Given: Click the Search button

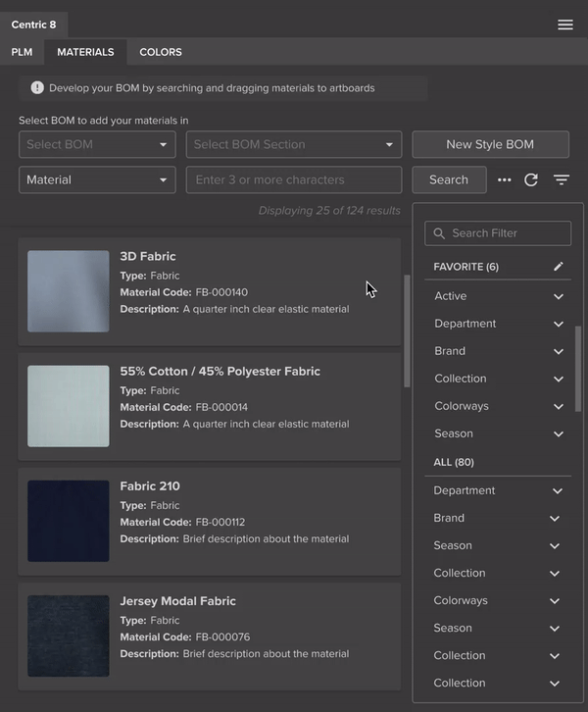Looking at the screenshot, I should (x=448, y=180).
